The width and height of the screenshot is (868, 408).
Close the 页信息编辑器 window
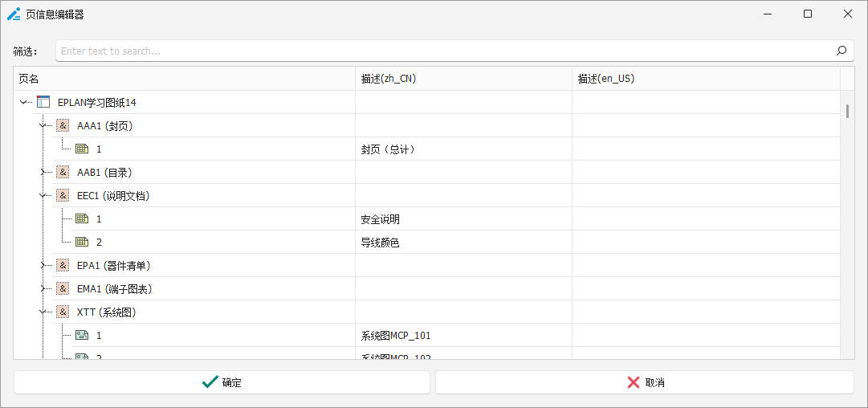click(x=847, y=14)
